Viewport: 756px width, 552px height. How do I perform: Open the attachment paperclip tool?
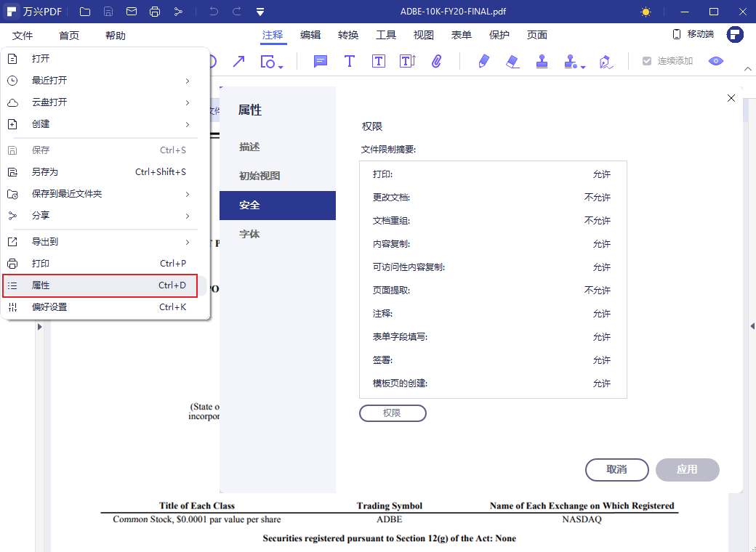tap(437, 62)
